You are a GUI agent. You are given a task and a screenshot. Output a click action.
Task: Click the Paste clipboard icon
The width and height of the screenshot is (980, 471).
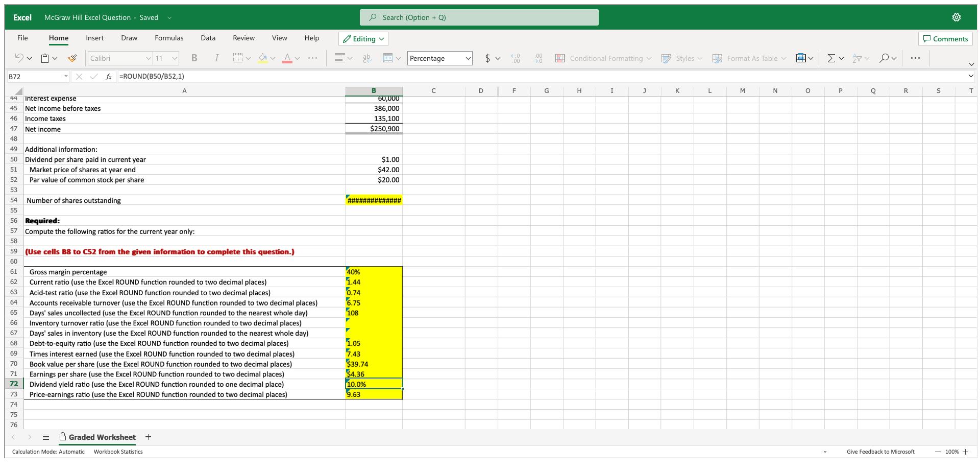pos(45,58)
